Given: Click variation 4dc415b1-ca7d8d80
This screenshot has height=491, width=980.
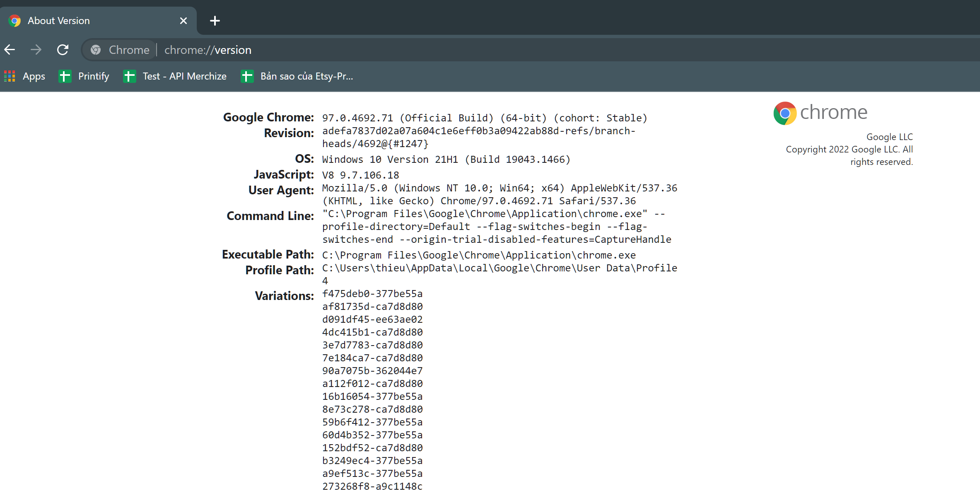Looking at the screenshot, I should pyautogui.click(x=372, y=332).
